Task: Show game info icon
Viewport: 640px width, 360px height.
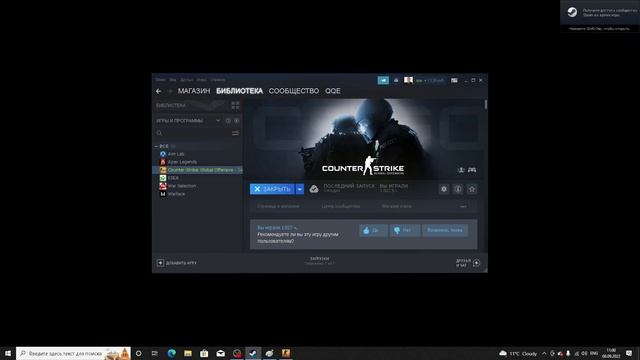Action: [458, 189]
